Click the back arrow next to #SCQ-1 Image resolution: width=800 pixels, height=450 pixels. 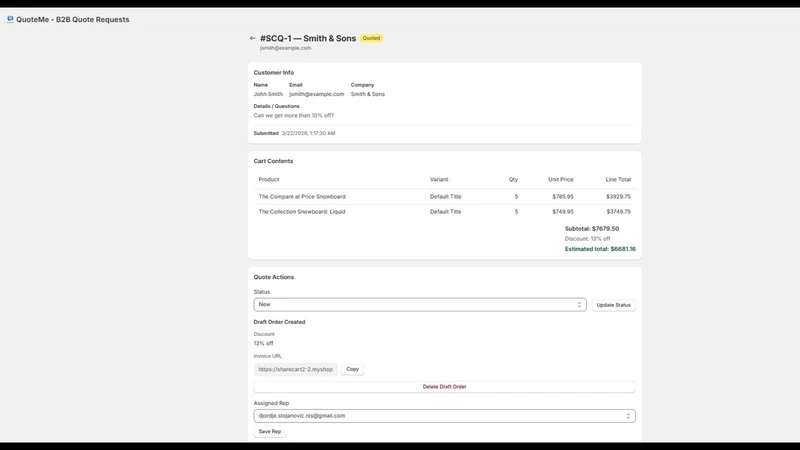(x=253, y=38)
